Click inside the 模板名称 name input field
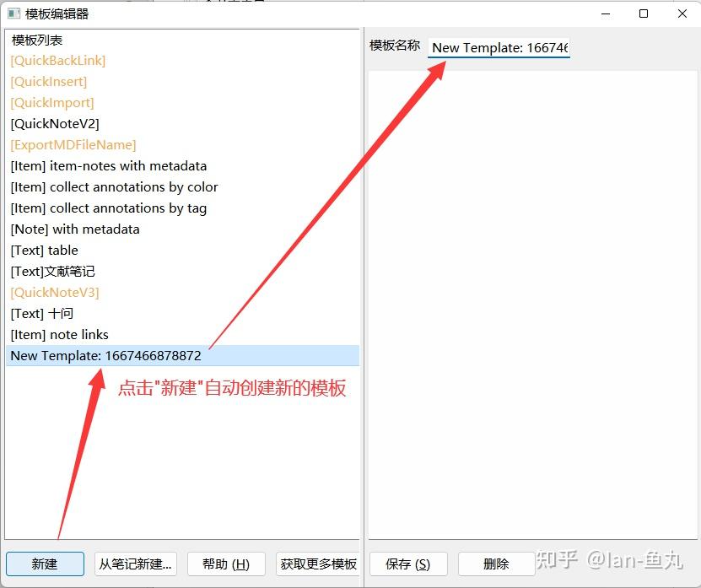701x588 pixels. [498, 48]
